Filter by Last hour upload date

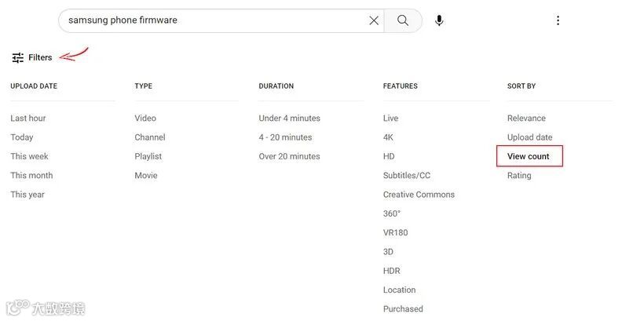pyautogui.click(x=28, y=119)
